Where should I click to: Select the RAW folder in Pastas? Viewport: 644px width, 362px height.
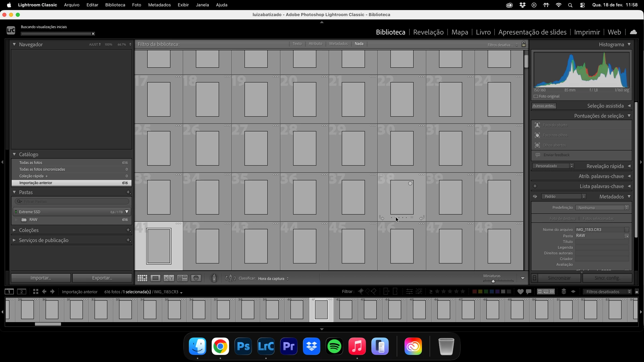pos(34,220)
